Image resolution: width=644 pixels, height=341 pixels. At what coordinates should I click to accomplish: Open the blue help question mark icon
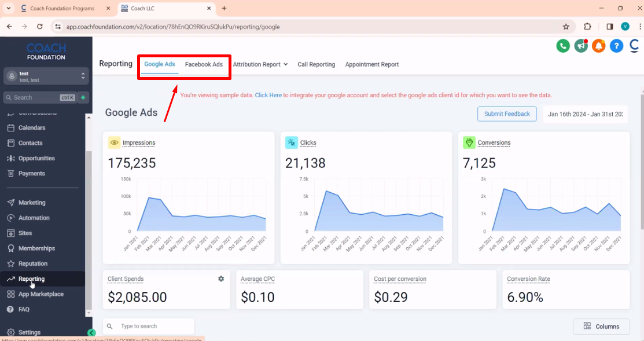click(616, 46)
